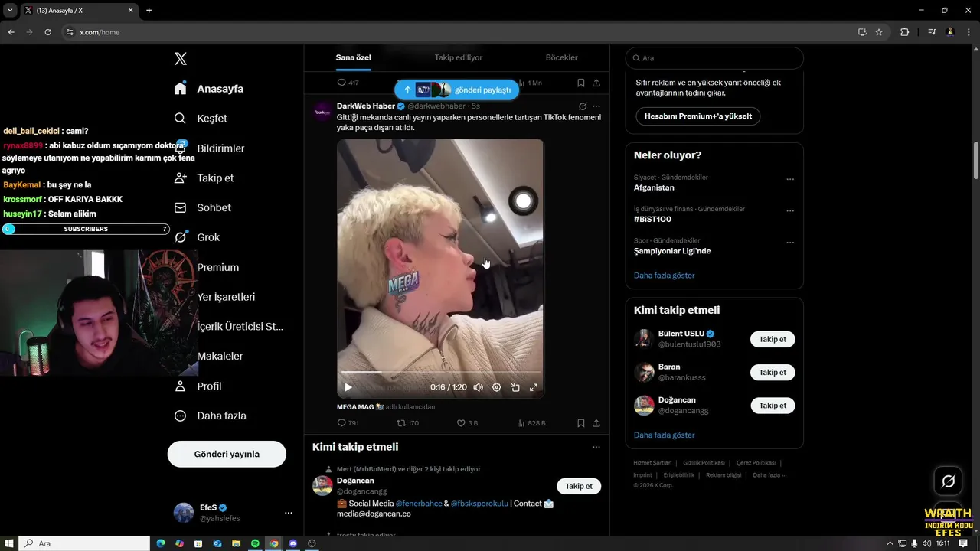Click the Ara search field on X
980x551 pixels.
(714, 58)
